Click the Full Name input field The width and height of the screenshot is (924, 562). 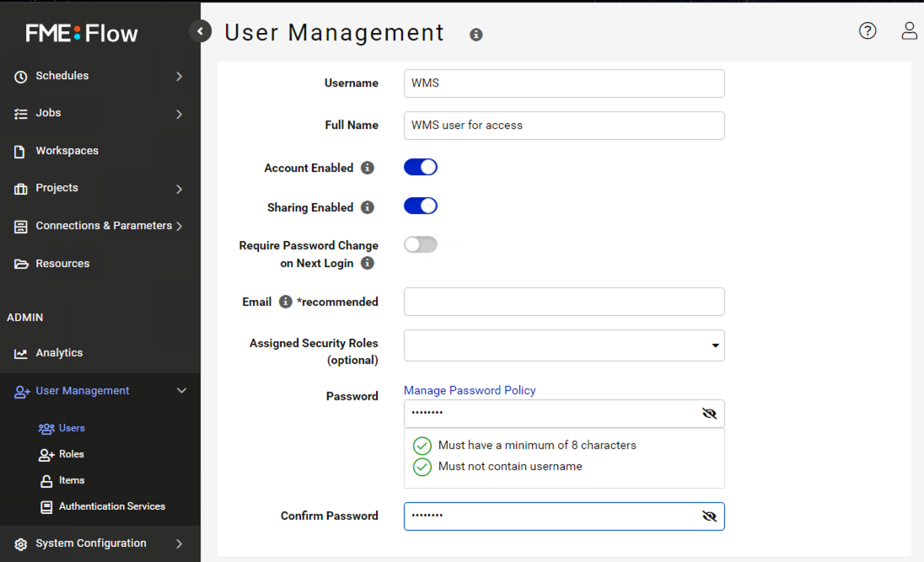pyautogui.click(x=564, y=126)
